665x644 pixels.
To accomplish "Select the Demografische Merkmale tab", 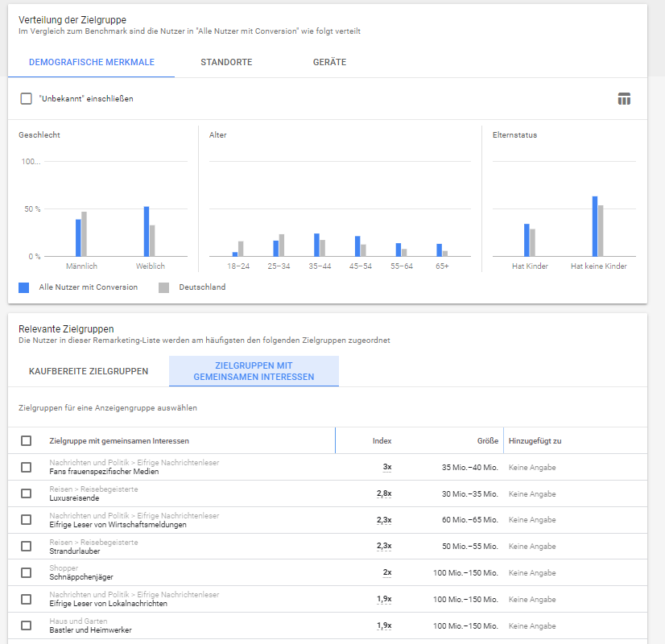I will click(x=92, y=62).
